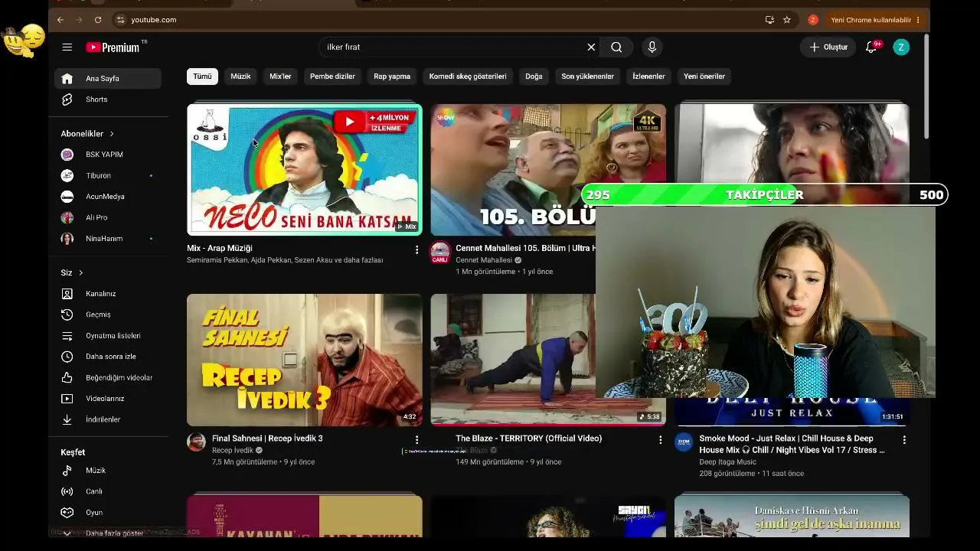Open Oynatma listeleri playlists
This screenshot has width=980, height=551.
click(x=108, y=336)
